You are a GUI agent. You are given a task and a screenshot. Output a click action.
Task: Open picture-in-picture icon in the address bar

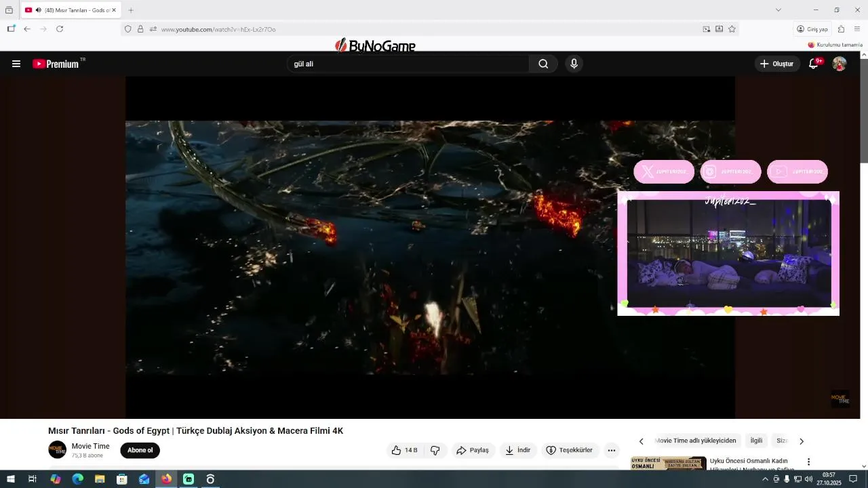point(707,29)
